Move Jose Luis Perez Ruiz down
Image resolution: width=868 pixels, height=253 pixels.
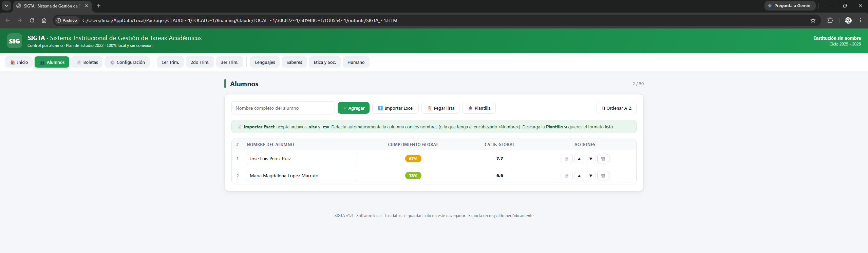591,159
